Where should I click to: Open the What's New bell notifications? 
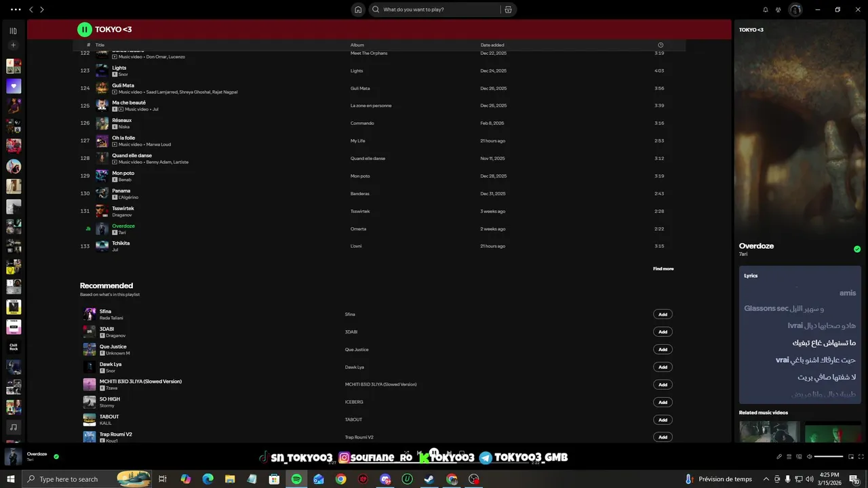766,9
